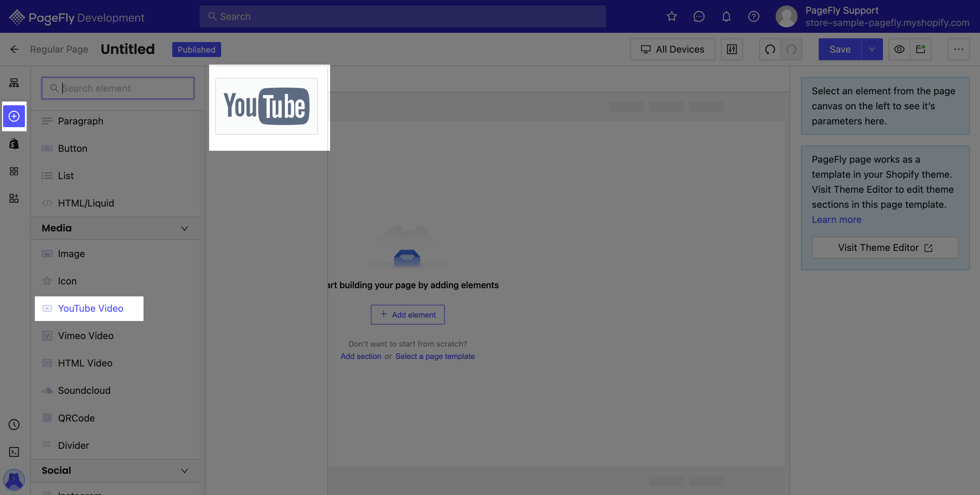Preview page with eye icon

pyautogui.click(x=899, y=49)
